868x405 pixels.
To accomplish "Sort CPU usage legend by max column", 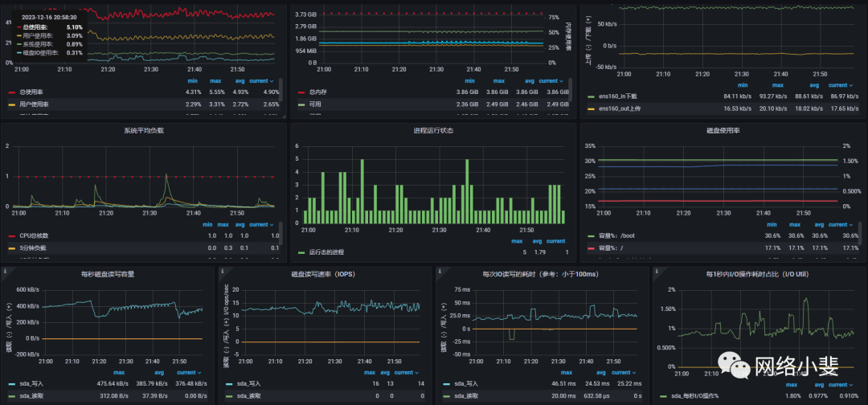I will tap(215, 81).
